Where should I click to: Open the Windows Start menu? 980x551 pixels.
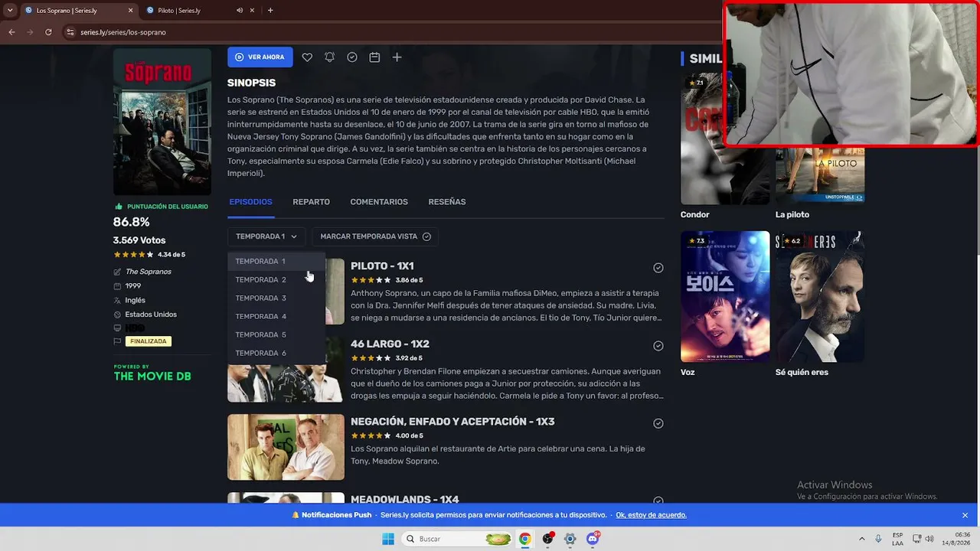pyautogui.click(x=388, y=539)
